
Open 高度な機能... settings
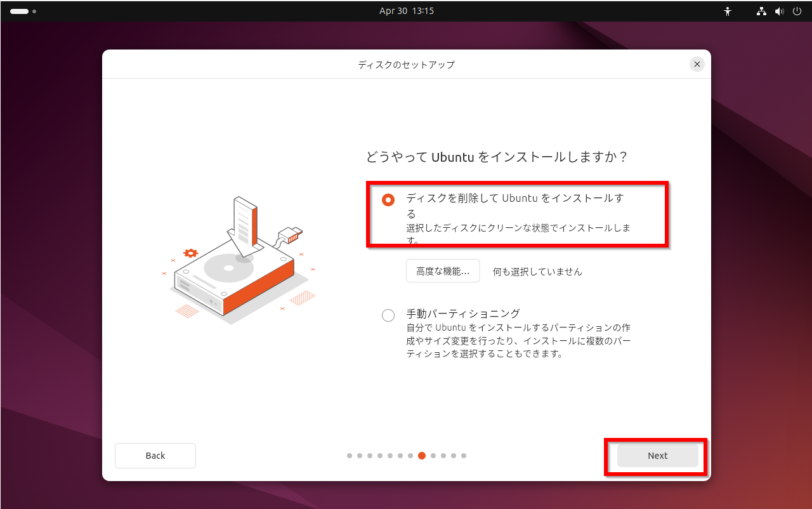point(443,271)
